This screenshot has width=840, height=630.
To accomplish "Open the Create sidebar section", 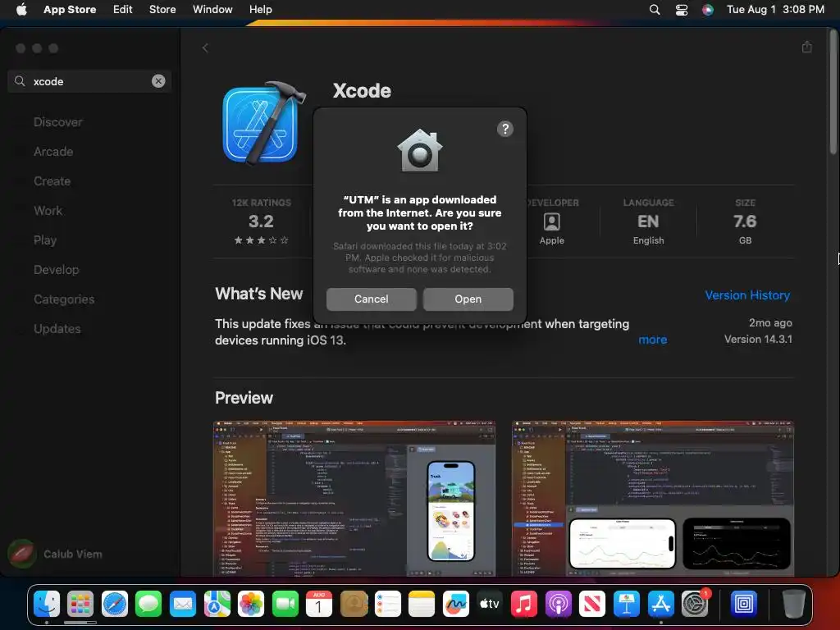I will pos(52,181).
